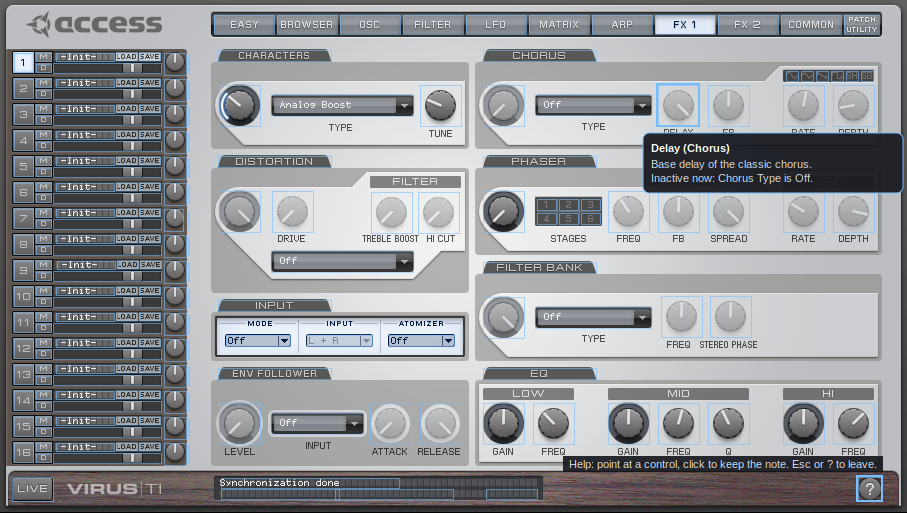Click the HI CUT knob
Viewport: 907px width, 513px height.
point(438,212)
